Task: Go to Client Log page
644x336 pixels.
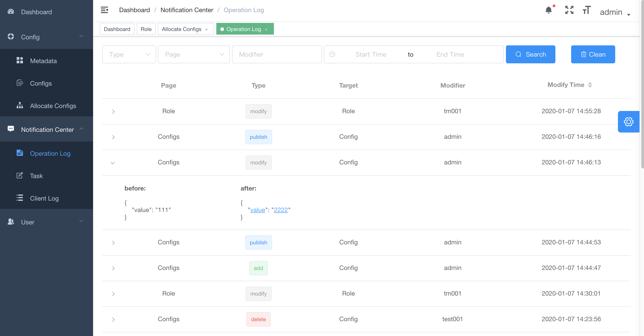Action: click(x=44, y=198)
